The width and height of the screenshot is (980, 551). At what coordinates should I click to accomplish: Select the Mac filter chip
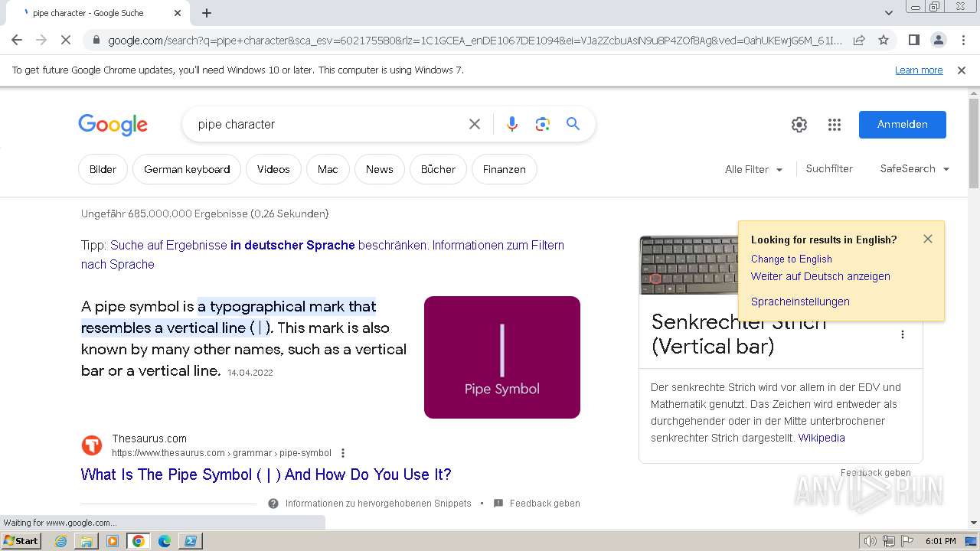coord(328,169)
